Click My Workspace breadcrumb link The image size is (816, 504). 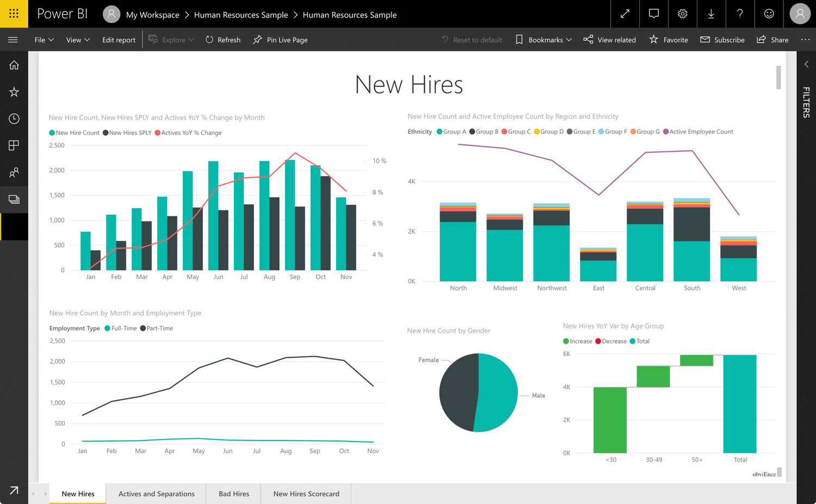click(152, 15)
